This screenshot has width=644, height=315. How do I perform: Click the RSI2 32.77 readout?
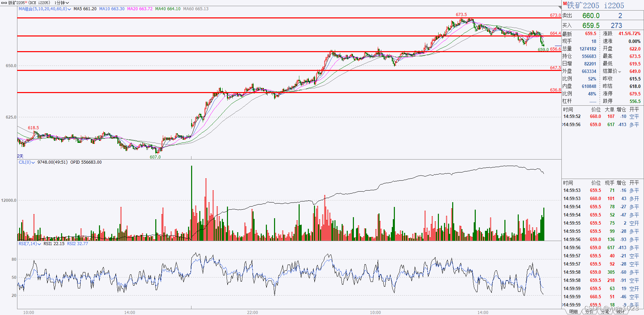77,244
